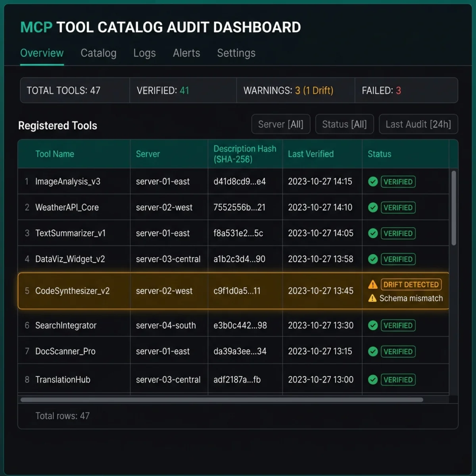Select the FAILED: 3 summary card

tap(406, 90)
